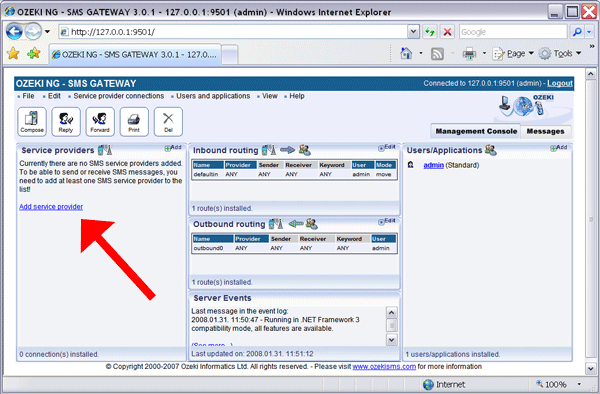
Task: Click the Del toolbar button
Action: tap(168, 122)
